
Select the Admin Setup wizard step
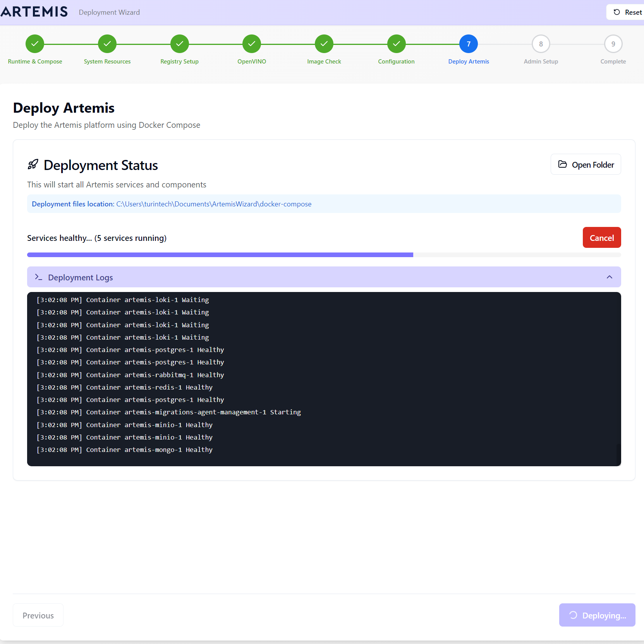(x=541, y=44)
